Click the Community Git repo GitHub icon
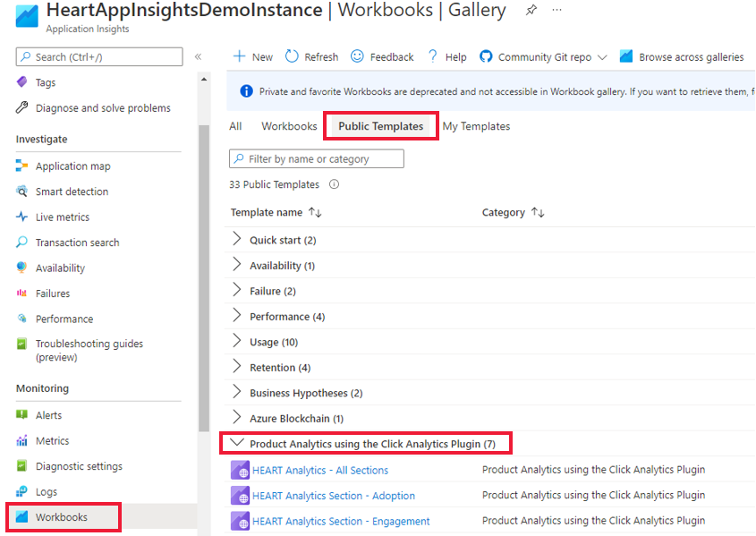This screenshot has width=756, height=536. pos(486,56)
